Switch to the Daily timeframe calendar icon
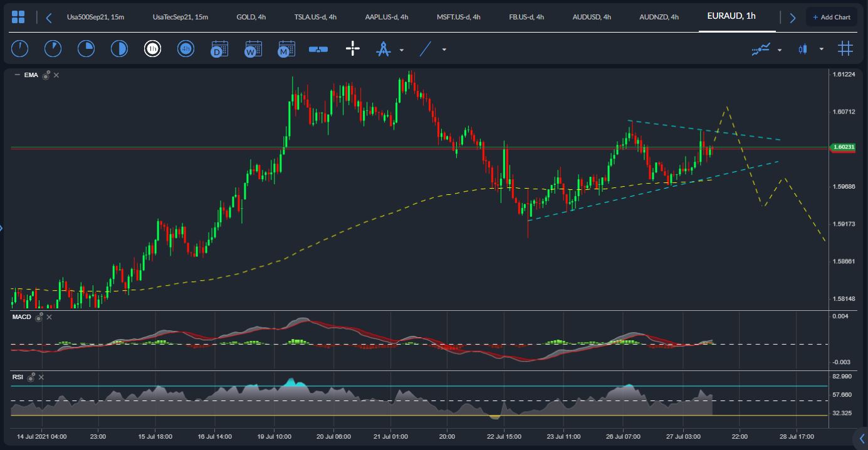Viewport: 868px width, 450px height. click(x=219, y=48)
